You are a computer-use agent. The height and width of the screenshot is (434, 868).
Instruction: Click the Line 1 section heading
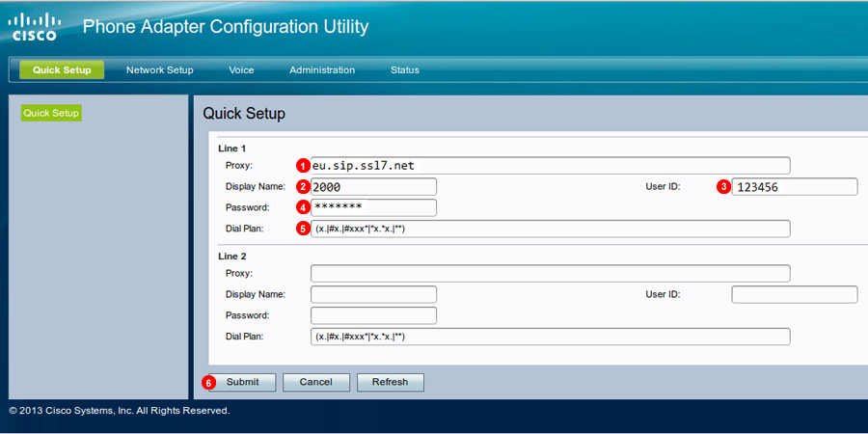tap(231, 149)
